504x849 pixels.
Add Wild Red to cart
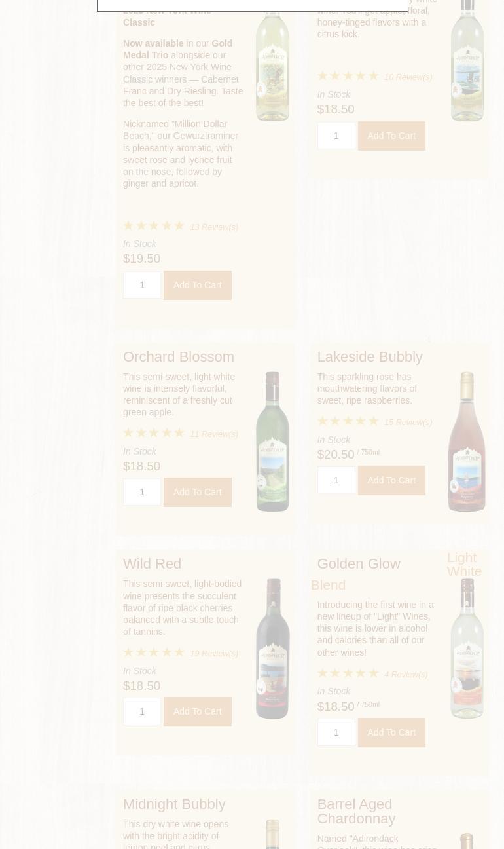(197, 711)
